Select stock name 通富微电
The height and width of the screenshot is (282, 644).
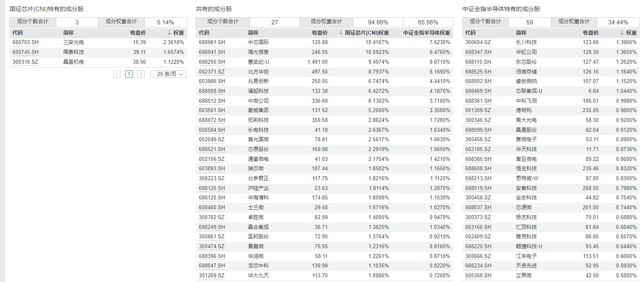[x=258, y=159]
